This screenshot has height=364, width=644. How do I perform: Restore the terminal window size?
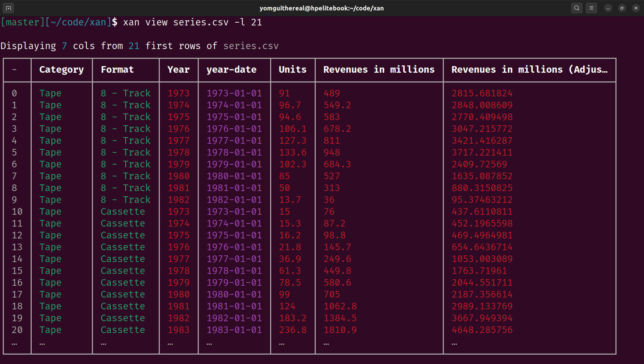(622, 8)
